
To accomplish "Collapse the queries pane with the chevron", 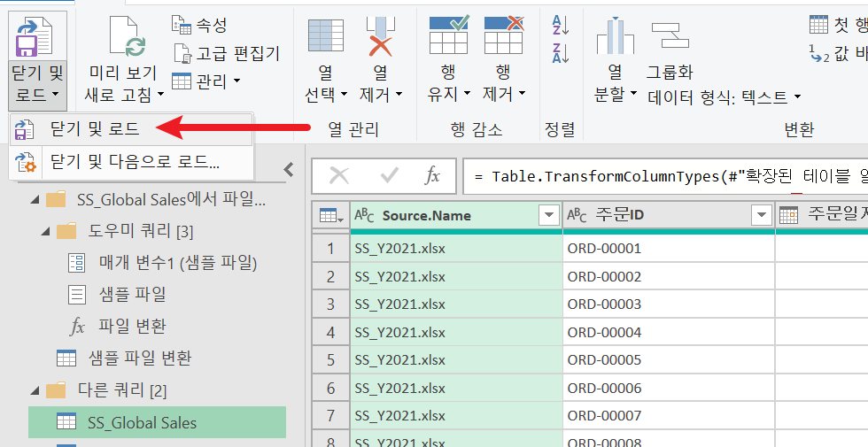I will click(x=289, y=169).
